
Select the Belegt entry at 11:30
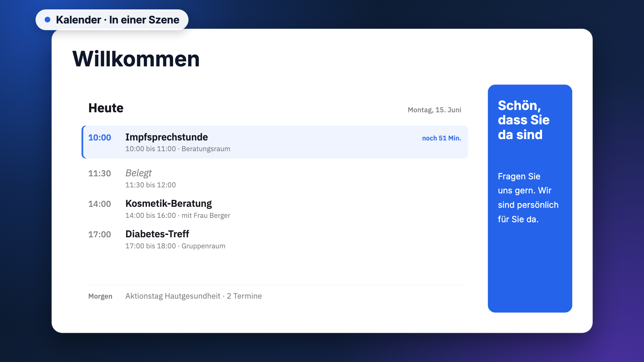275,179
